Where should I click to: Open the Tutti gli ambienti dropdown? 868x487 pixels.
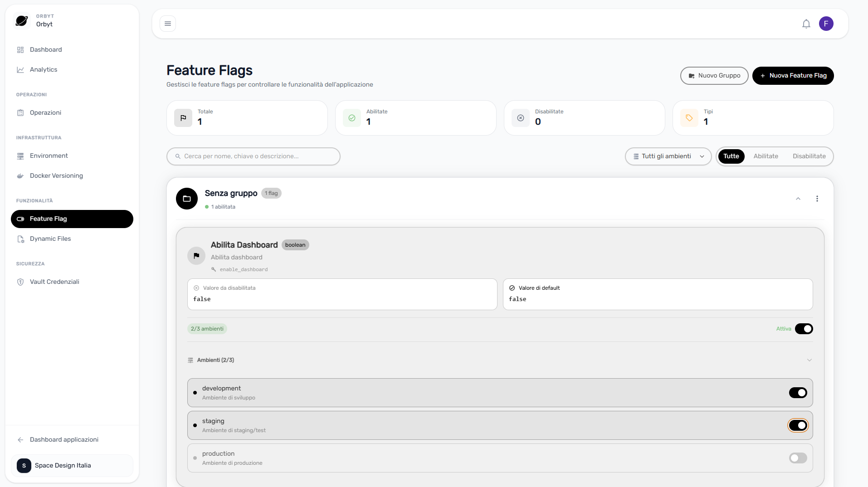tap(668, 156)
